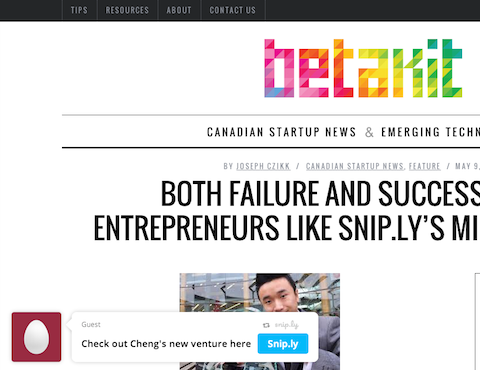Click the BetaKit colorful logo
The width and height of the screenshot is (480, 370).
(363, 68)
